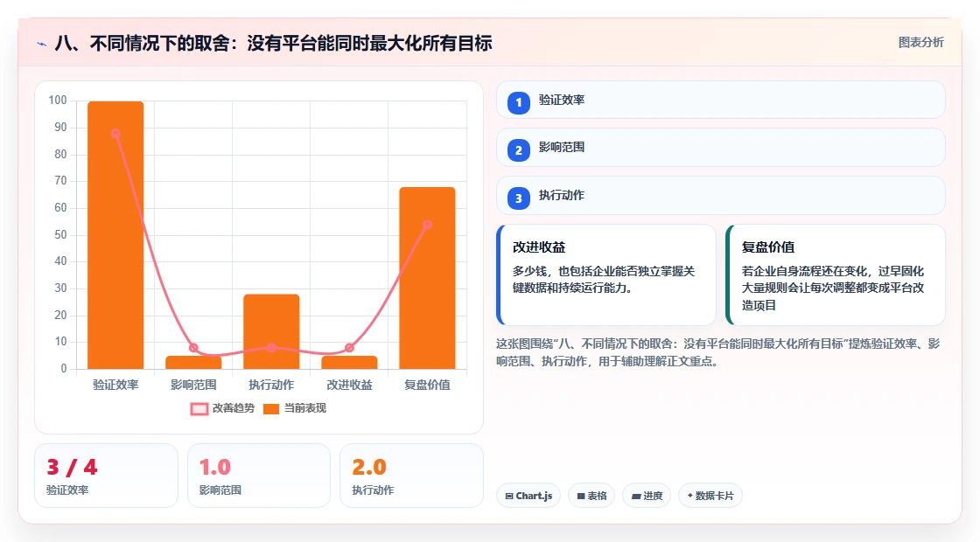The height and width of the screenshot is (542, 980).
Task: Click the 数据卡片 tag icon
Action: [x=690, y=495]
